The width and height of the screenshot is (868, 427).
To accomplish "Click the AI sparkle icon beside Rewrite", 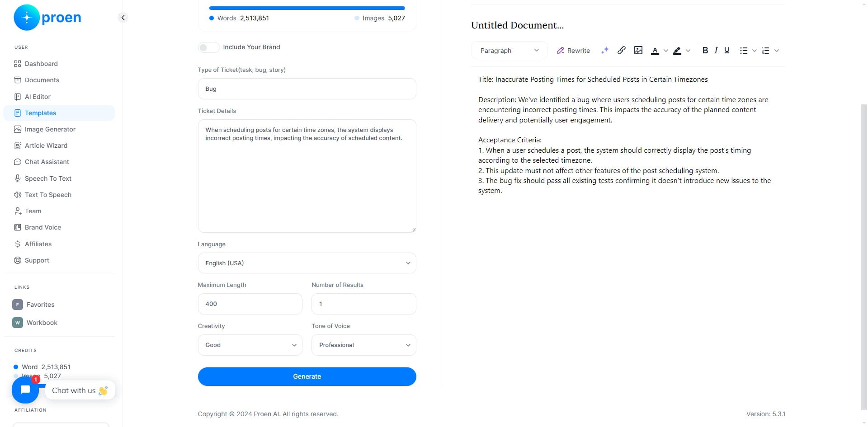I will pos(605,50).
